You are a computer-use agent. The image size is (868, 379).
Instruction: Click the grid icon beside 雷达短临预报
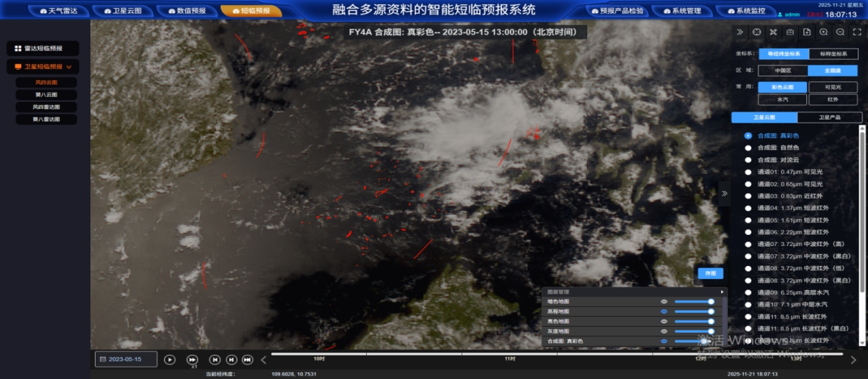coord(18,48)
